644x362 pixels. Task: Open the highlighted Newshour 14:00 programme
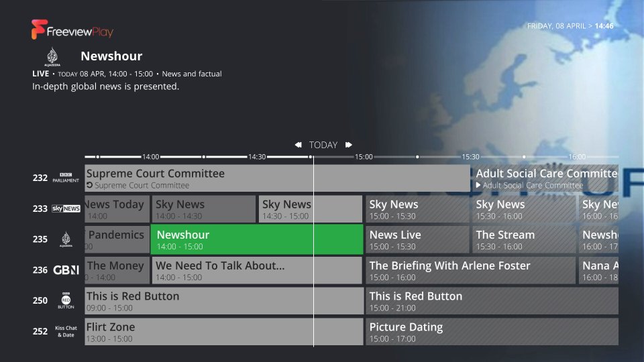coord(257,240)
